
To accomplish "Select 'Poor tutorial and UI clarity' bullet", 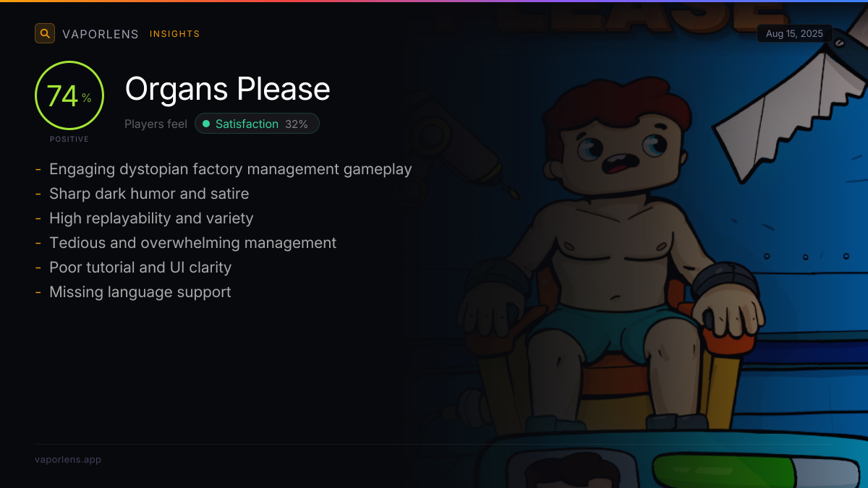I will [140, 267].
